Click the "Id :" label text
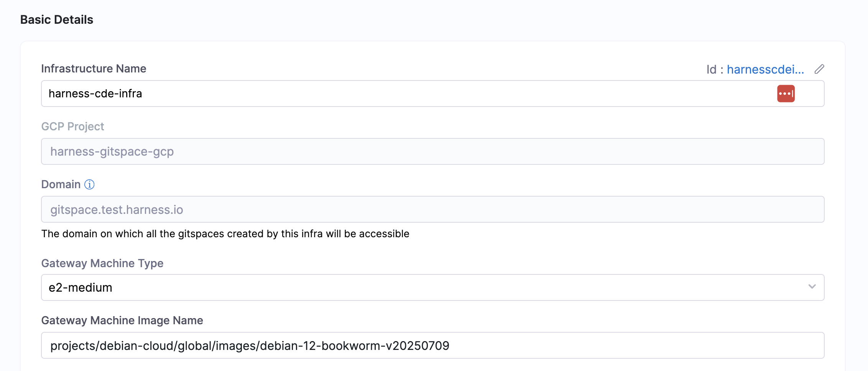Viewport: 868px width, 371px height. (715, 69)
